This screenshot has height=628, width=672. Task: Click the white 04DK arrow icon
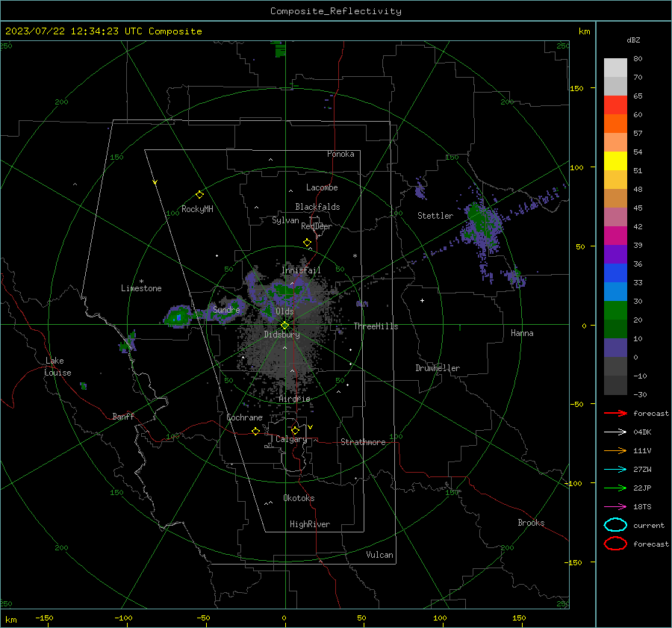click(x=615, y=432)
